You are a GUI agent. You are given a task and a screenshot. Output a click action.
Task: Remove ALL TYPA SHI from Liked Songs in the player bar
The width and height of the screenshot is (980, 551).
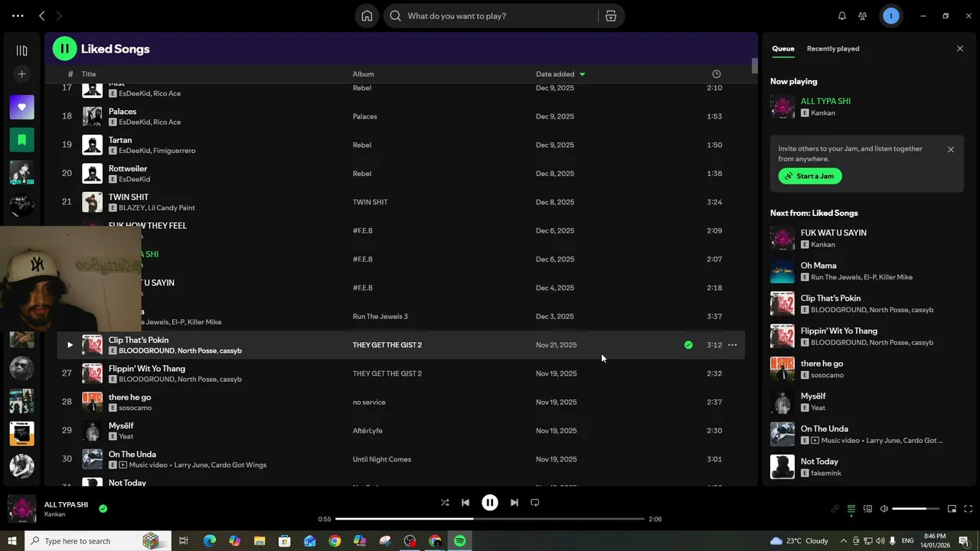click(x=103, y=508)
